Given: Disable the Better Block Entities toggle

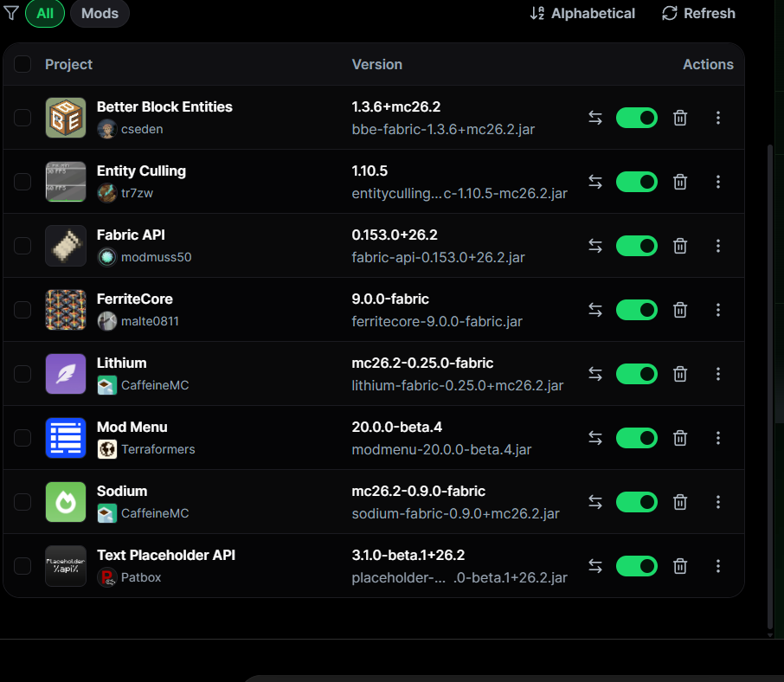Looking at the screenshot, I should [x=637, y=118].
